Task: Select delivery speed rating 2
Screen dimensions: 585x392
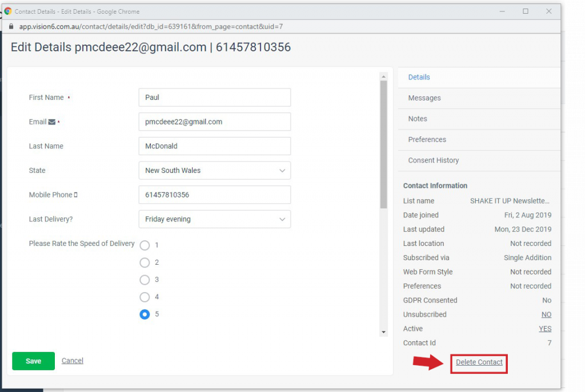Action: [145, 262]
